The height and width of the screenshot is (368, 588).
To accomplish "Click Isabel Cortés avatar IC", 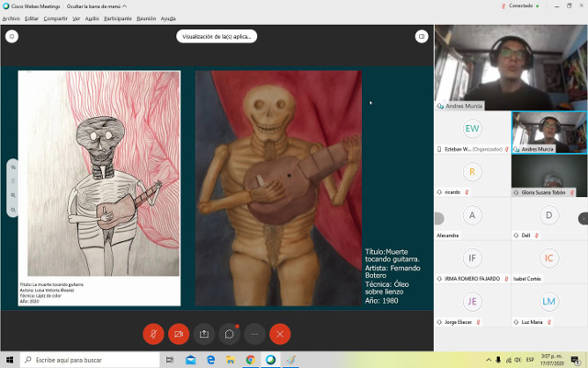I will [x=549, y=258].
